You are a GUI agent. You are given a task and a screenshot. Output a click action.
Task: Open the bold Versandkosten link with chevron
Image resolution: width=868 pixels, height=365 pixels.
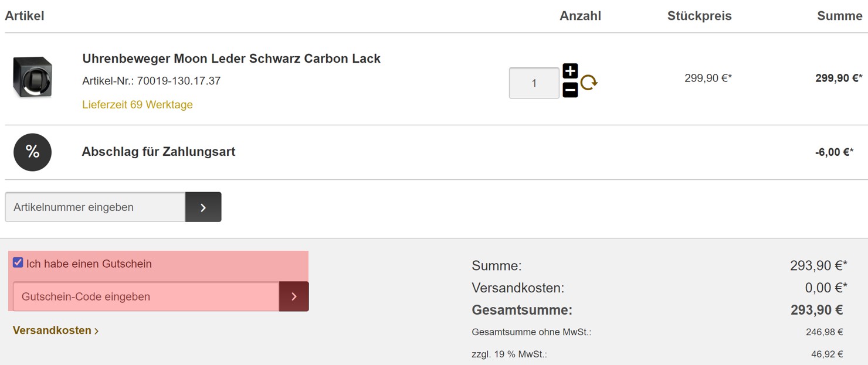[56, 330]
